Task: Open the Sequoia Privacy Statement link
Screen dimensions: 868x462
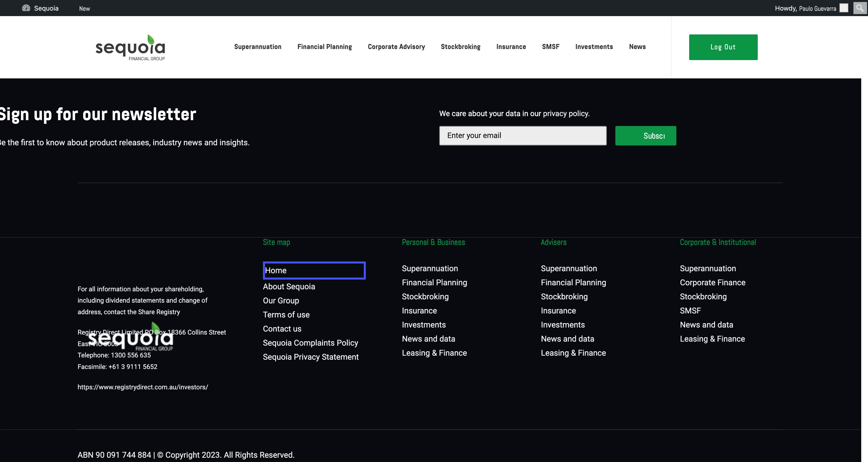Action: [x=310, y=357]
